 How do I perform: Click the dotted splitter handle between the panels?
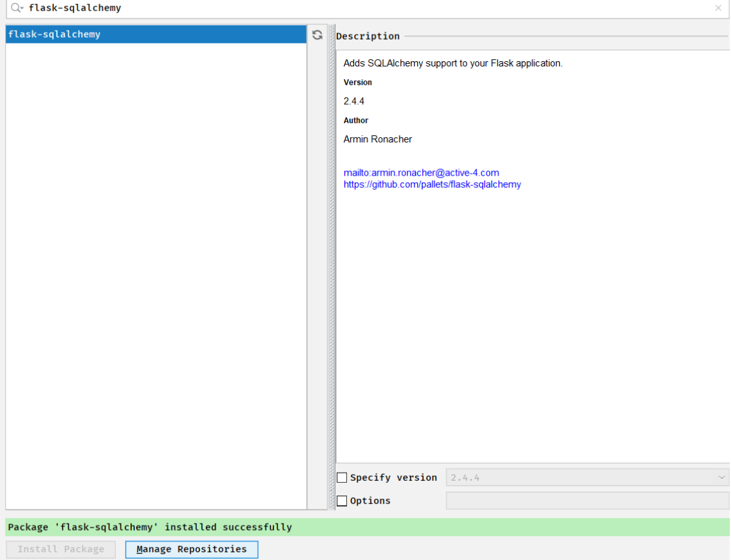coord(332,267)
